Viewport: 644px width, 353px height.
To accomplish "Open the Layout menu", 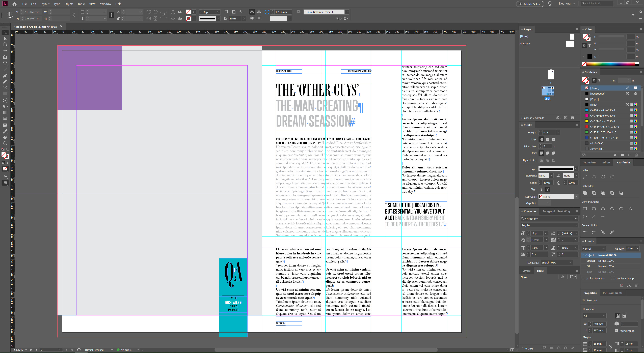I will coord(45,4).
